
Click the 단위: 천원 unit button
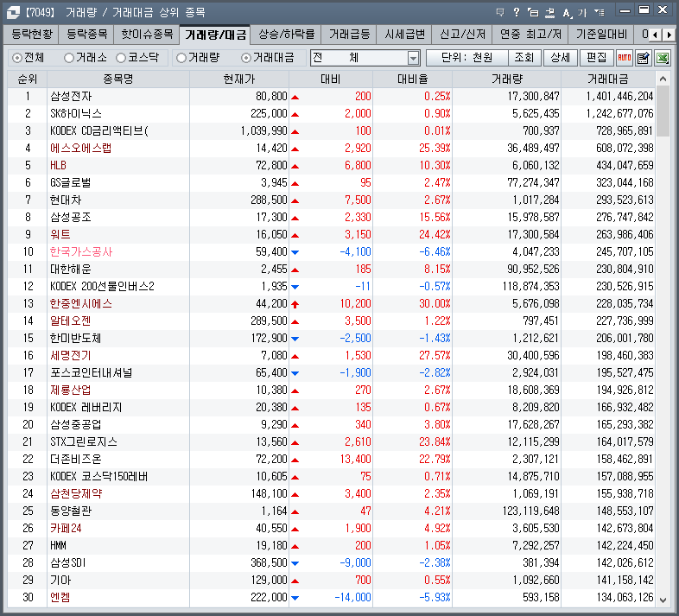coord(466,58)
